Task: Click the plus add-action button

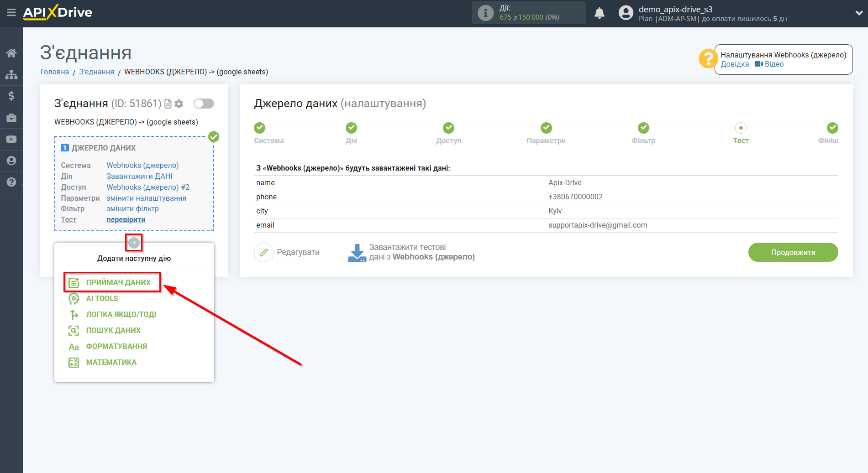Action: point(134,243)
